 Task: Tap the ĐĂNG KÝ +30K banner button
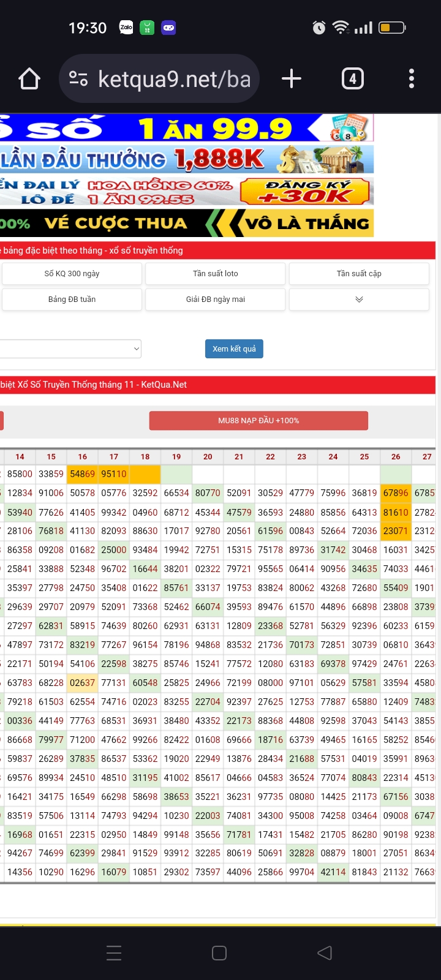pos(306,191)
